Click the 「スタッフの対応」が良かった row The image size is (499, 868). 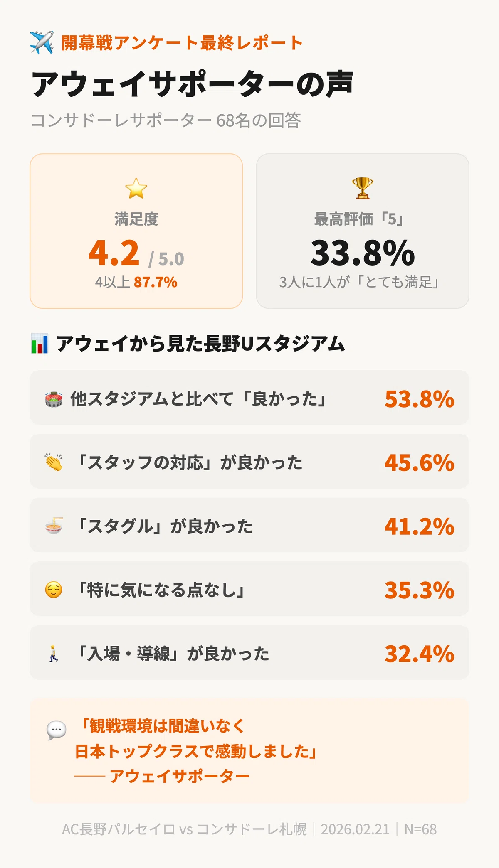249,462
